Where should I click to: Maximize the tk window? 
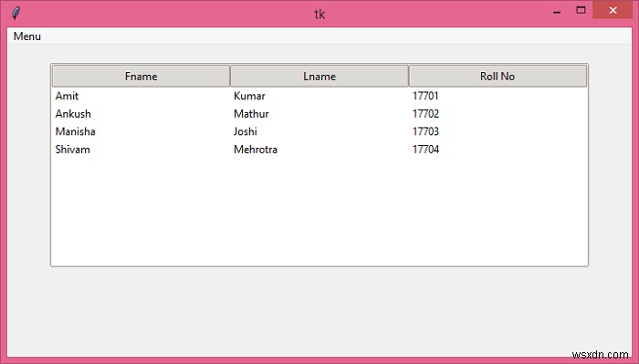click(581, 10)
